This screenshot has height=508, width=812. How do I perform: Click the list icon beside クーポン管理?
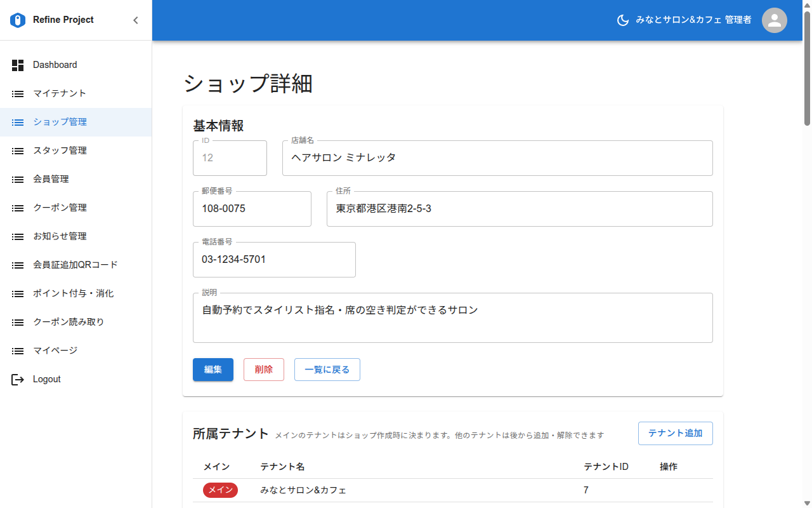coord(18,208)
